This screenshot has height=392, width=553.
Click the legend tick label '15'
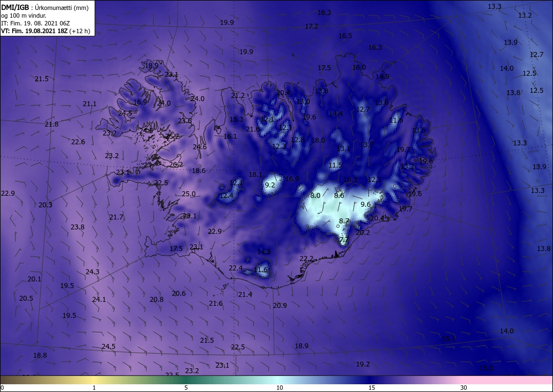372,388
